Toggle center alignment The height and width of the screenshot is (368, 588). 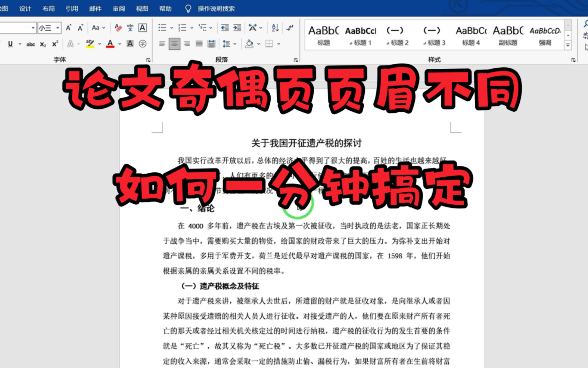(x=174, y=44)
